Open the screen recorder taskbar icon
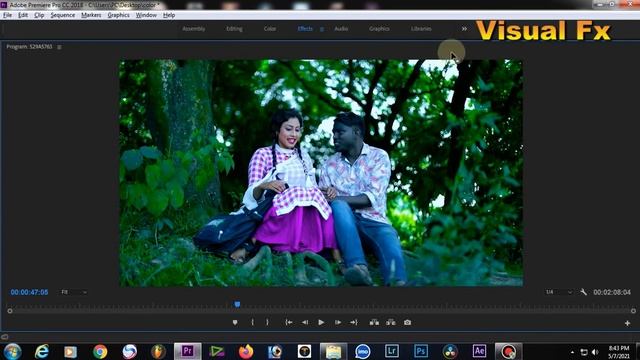The height and width of the screenshot is (360, 640). (509, 351)
